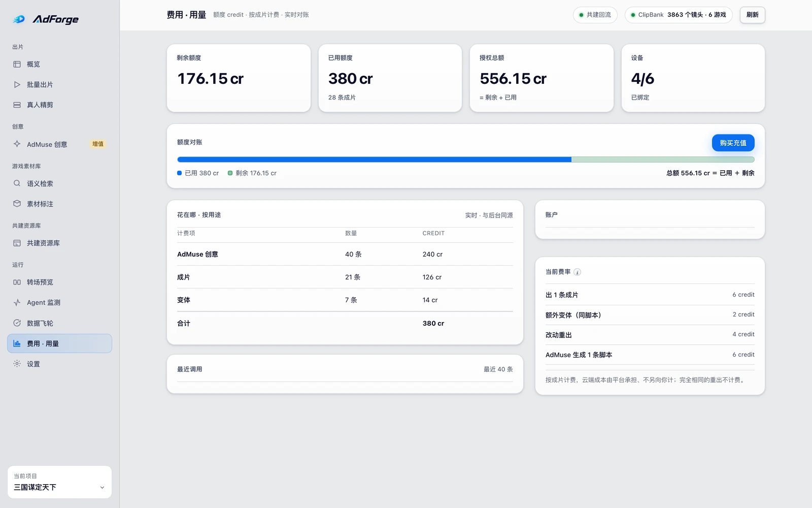Click the green 剩余 176.15 cr legend swatch
The height and width of the screenshot is (508, 812).
(230, 173)
